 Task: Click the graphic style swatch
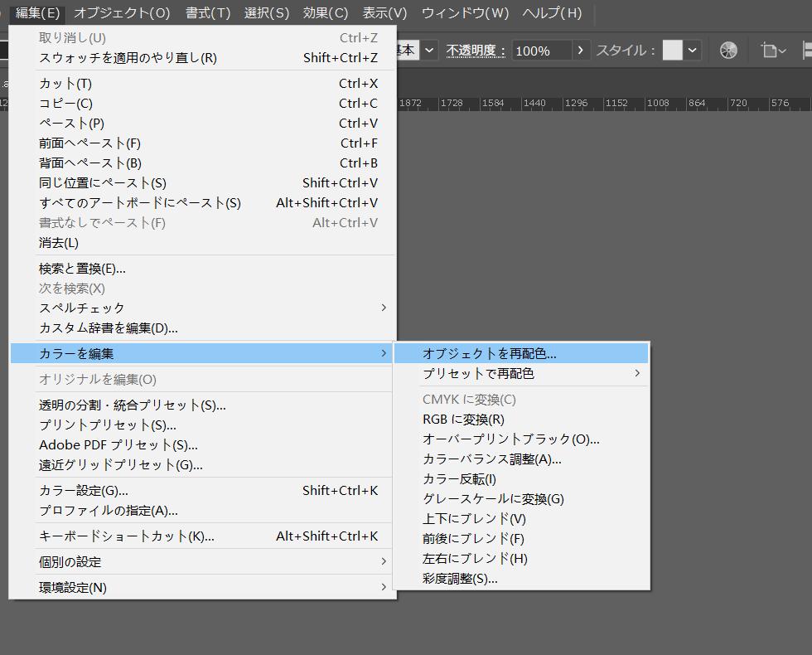[x=672, y=51]
